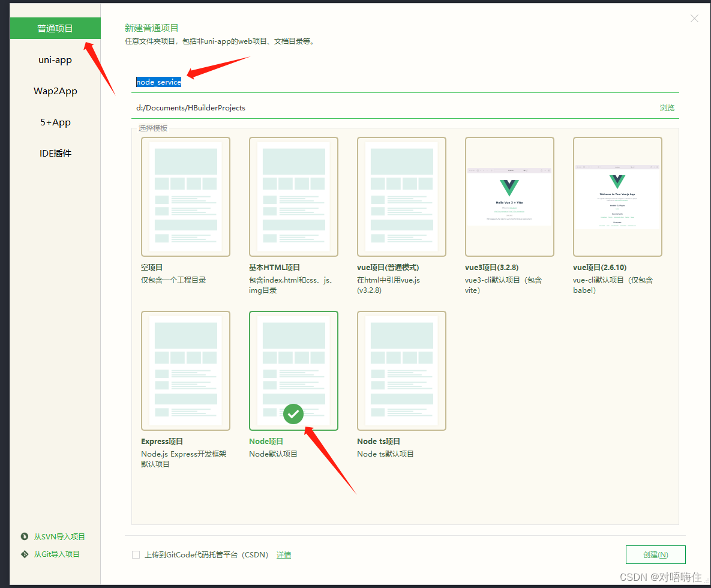Image resolution: width=711 pixels, height=588 pixels.
Task: Open the 详情 details link
Action: [x=284, y=555]
